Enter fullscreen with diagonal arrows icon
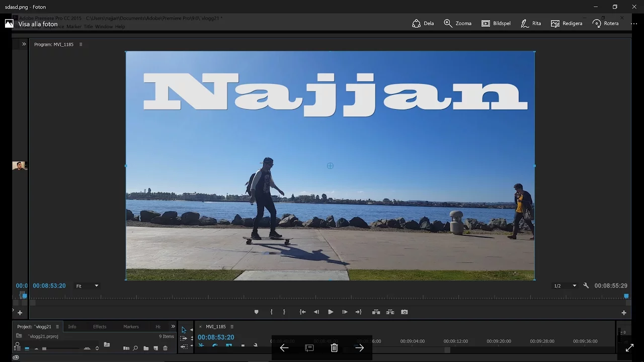The width and height of the screenshot is (644, 362). click(x=629, y=348)
